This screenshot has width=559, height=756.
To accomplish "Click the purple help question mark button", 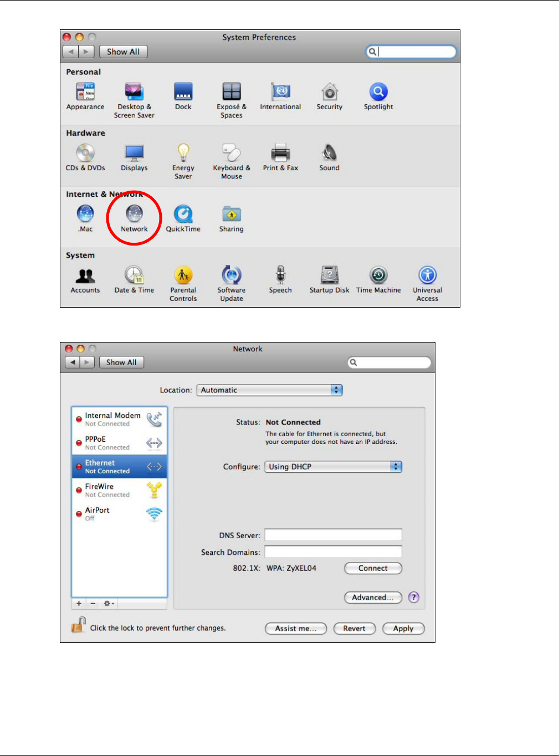I will tap(414, 597).
